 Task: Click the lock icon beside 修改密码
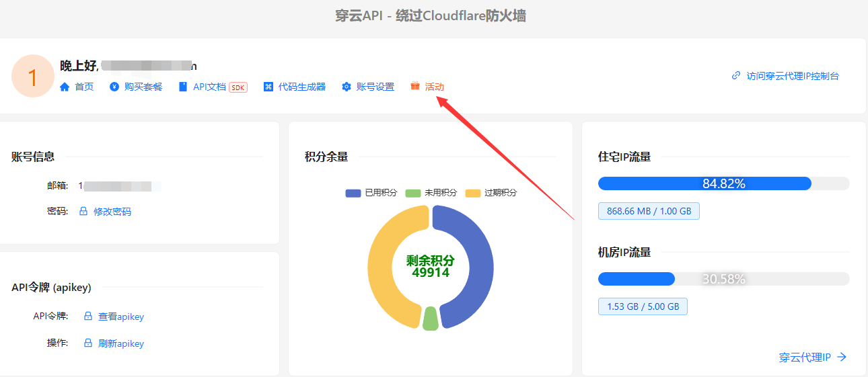point(83,211)
